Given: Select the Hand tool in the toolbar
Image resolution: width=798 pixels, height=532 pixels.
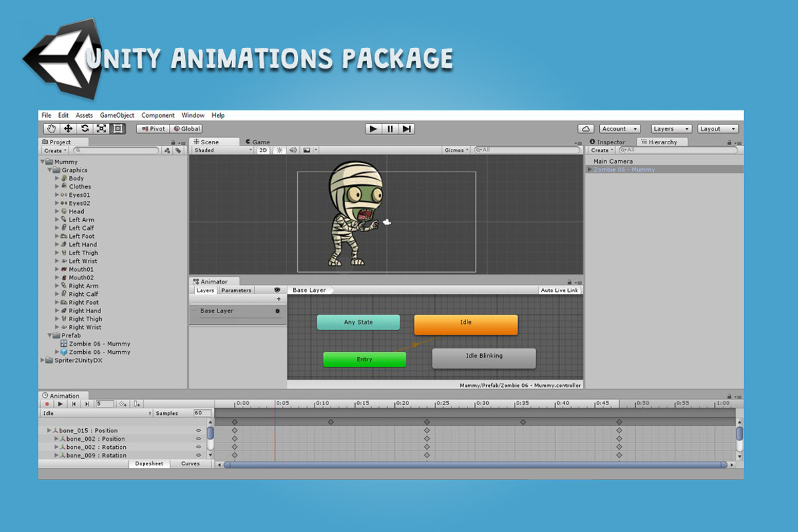Looking at the screenshot, I should [x=51, y=128].
